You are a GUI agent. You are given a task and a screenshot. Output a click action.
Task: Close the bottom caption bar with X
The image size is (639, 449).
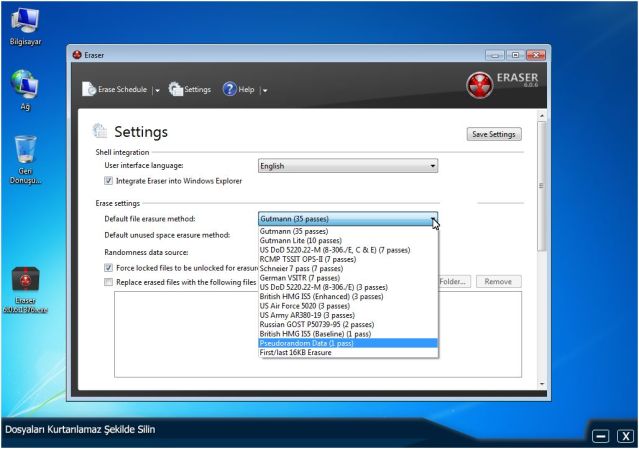(625, 436)
